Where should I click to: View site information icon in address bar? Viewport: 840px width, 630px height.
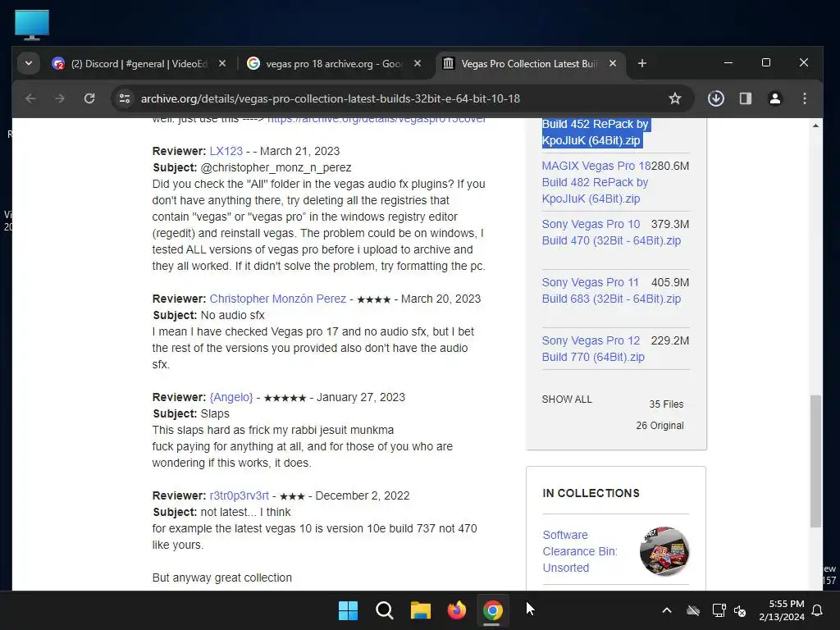[125, 98]
